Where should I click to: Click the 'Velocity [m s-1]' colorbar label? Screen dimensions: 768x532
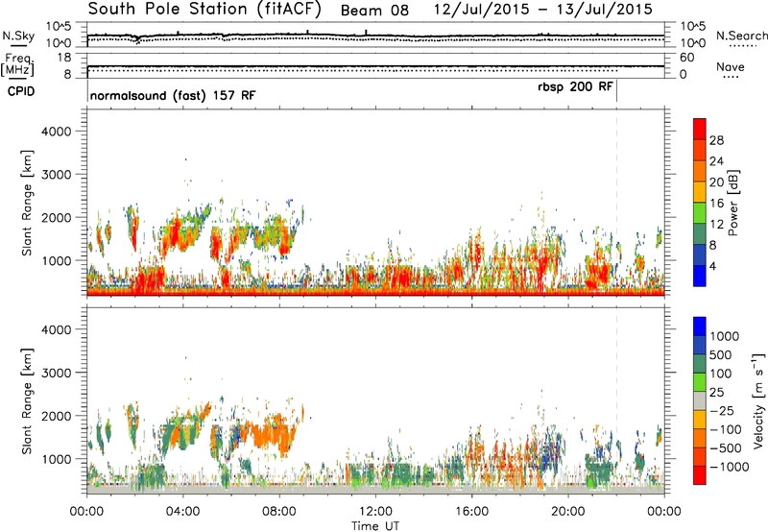tap(758, 400)
